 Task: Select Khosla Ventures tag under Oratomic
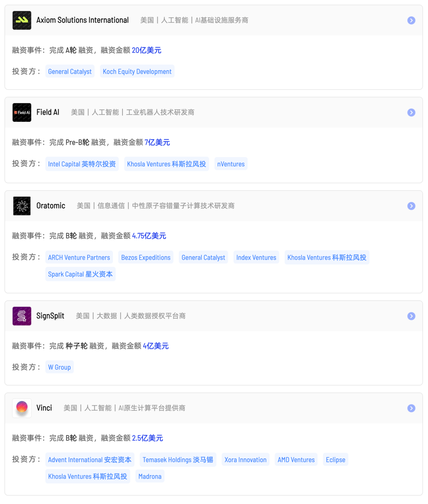click(327, 257)
